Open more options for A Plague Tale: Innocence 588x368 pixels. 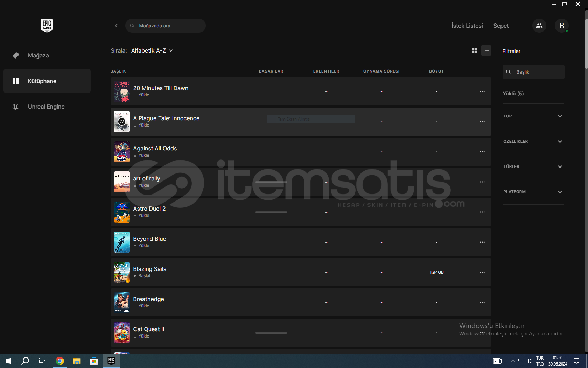coord(482,122)
